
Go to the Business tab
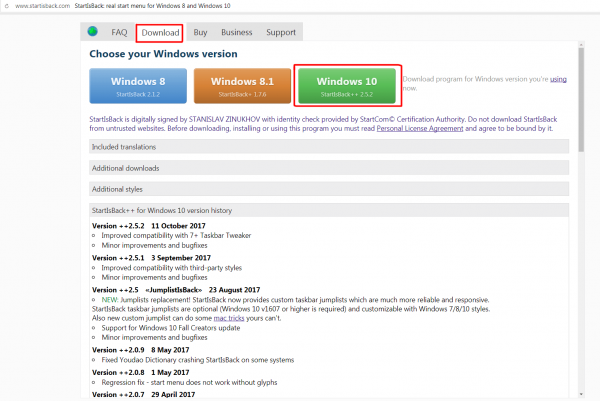236,33
